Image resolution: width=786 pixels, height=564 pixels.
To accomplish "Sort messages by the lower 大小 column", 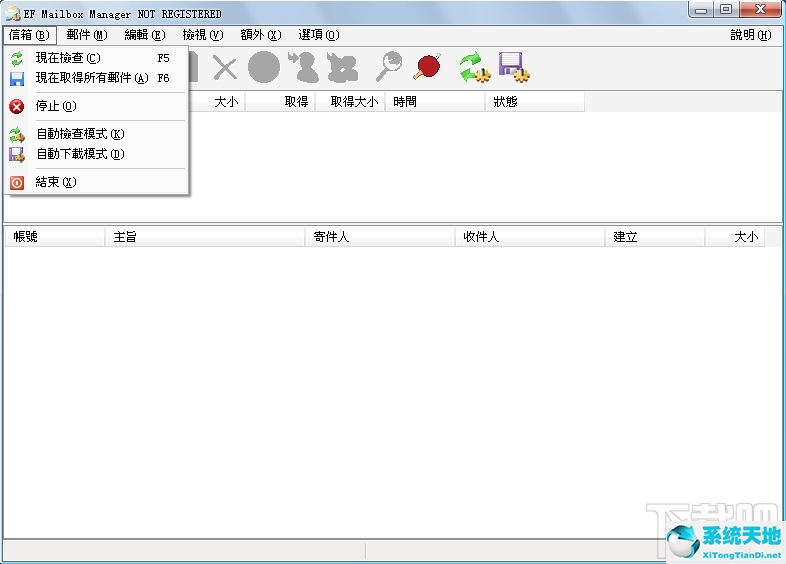I will [735, 237].
